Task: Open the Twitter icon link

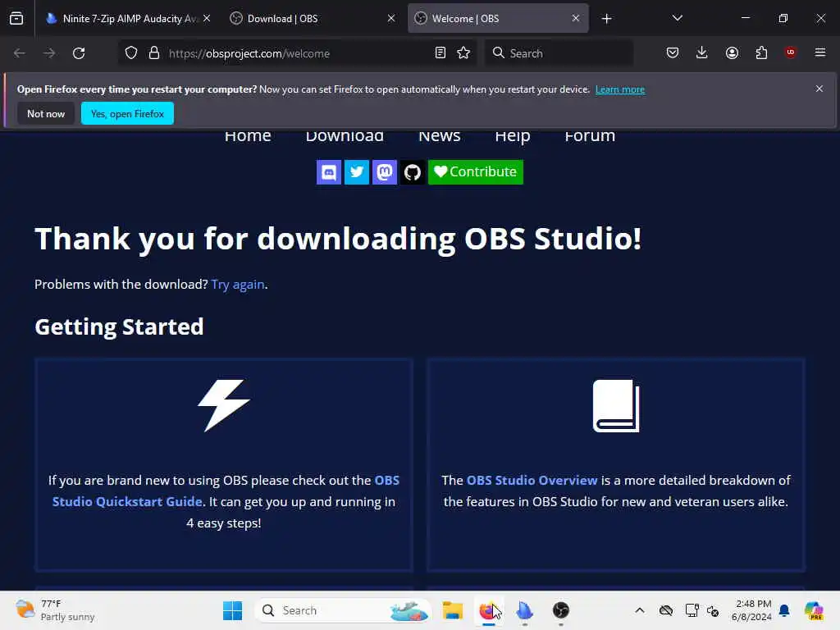Action: point(357,172)
